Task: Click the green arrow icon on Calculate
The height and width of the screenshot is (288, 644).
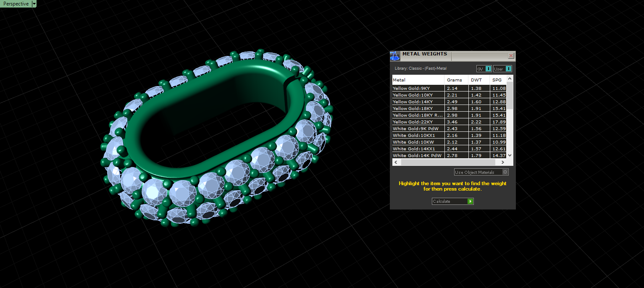Action: [471, 202]
